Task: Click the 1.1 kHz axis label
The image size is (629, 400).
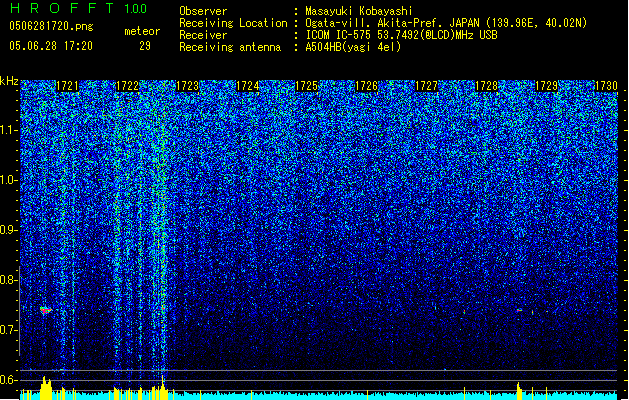Action: pos(8,130)
